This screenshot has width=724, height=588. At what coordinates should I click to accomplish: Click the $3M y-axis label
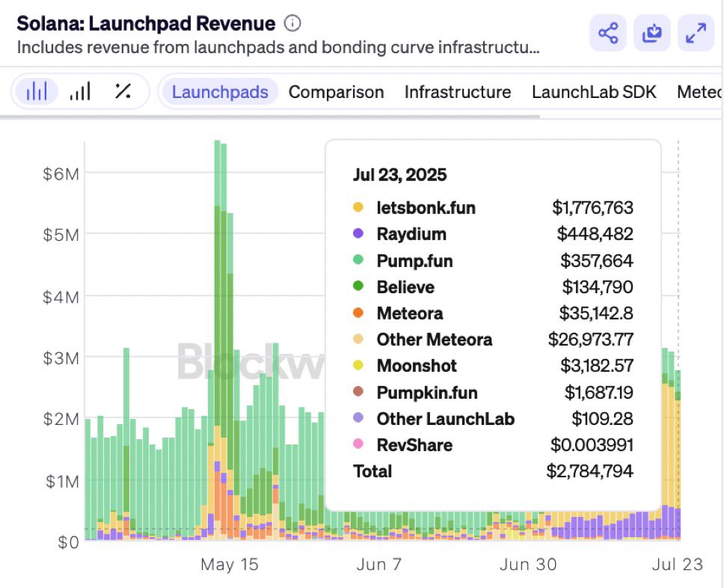click(61, 358)
